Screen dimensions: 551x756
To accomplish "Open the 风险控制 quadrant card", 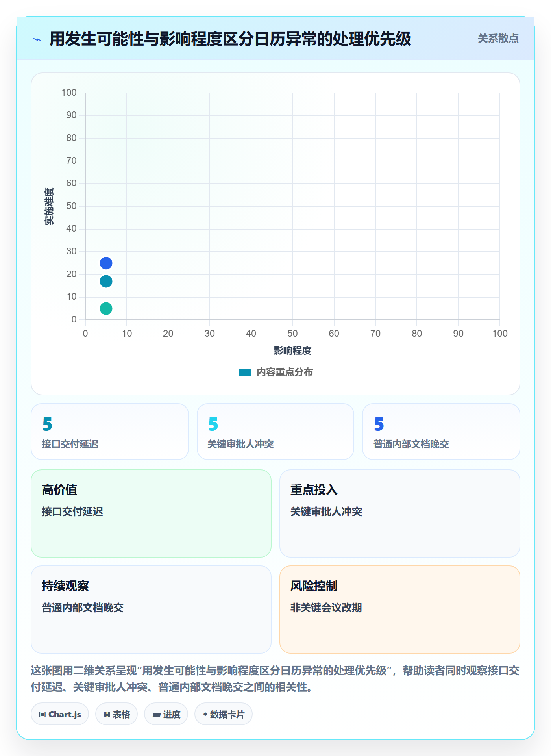I will click(x=400, y=610).
